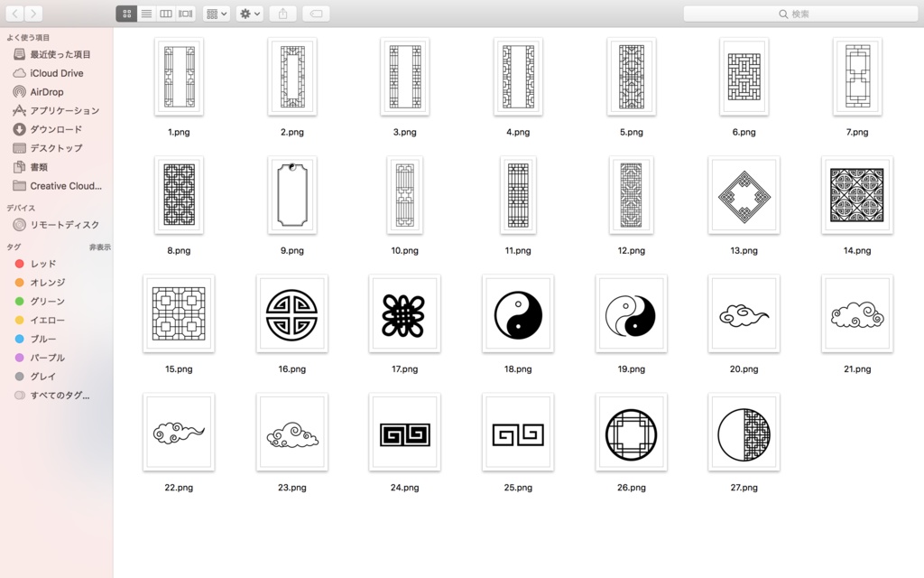Select the 13.png diamond frame icon

coord(744,195)
